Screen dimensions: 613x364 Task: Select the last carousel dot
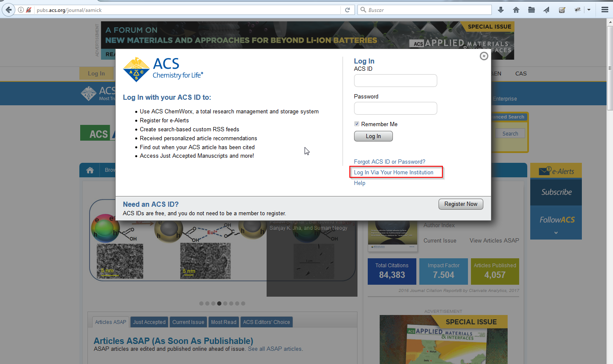pos(243,303)
